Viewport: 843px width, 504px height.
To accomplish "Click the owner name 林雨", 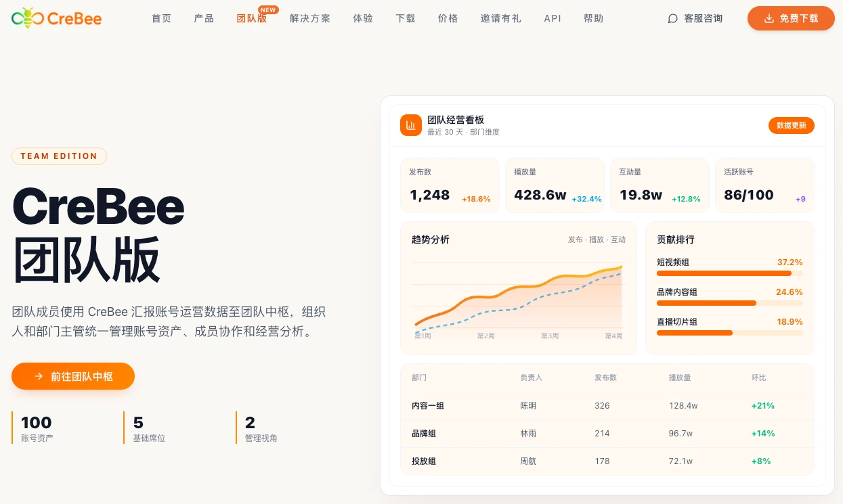I will (528, 433).
